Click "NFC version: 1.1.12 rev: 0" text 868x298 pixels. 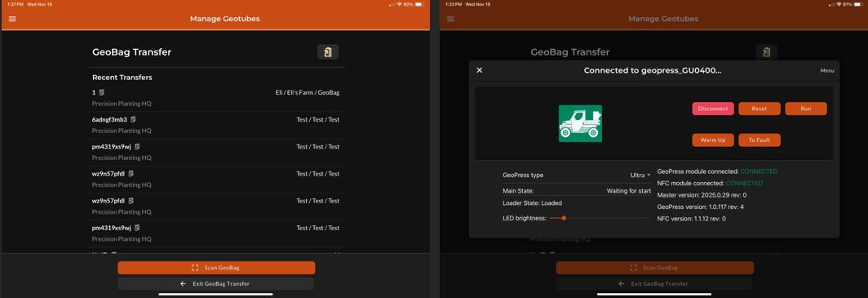tap(692, 219)
